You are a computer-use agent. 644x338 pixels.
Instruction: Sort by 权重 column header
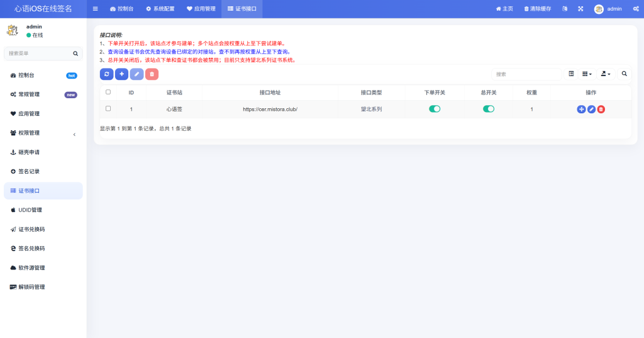[532, 93]
